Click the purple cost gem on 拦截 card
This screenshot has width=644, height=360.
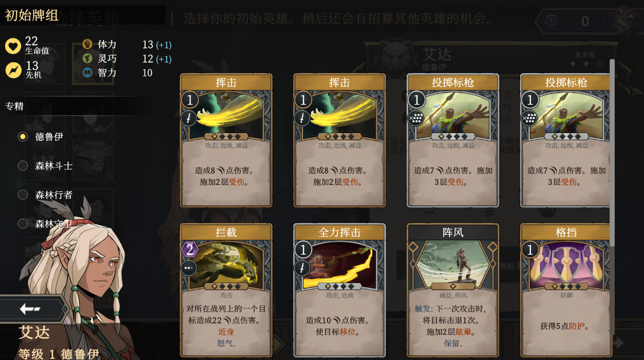189,249
